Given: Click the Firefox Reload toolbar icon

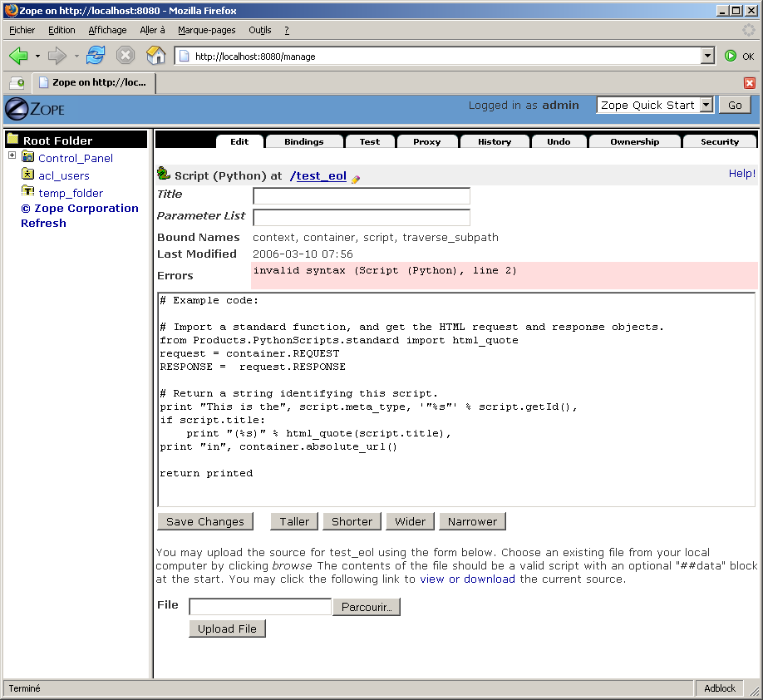Looking at the screenshot, I should (x=96, y=56).
